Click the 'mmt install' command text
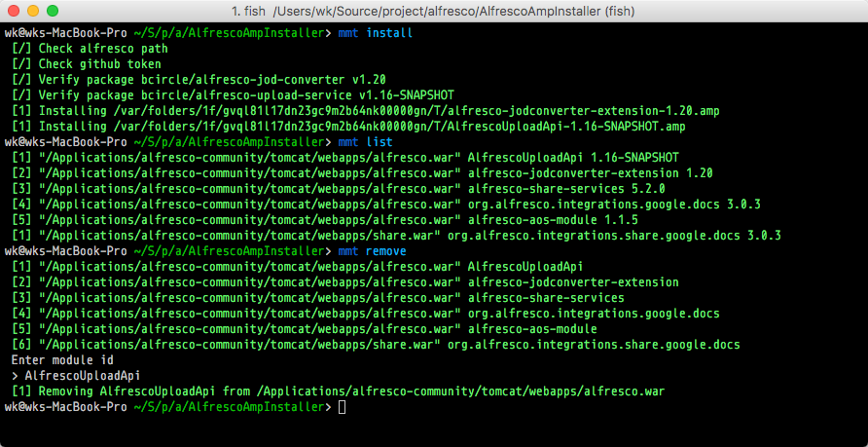 click(x=376, y=33)
